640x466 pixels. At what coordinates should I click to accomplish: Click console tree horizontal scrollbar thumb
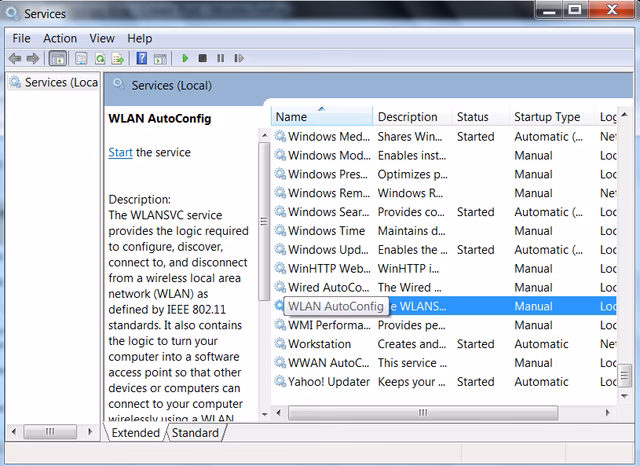(x=50, y=431)
